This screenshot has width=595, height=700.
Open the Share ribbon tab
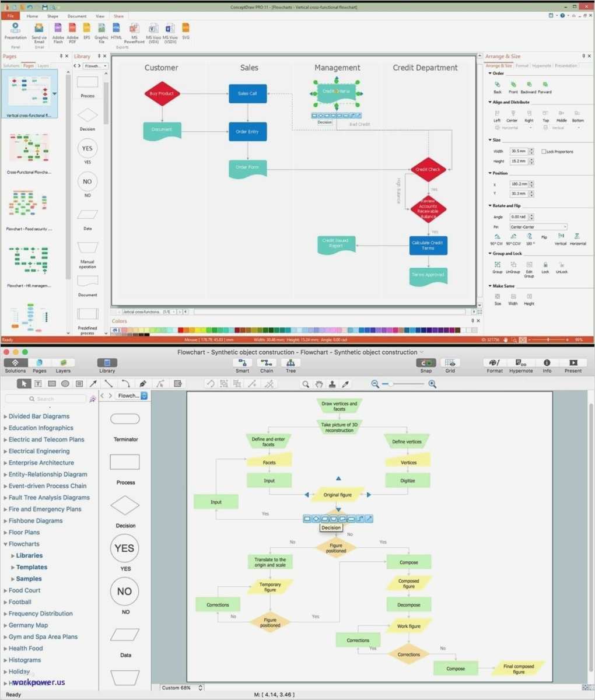118,16
